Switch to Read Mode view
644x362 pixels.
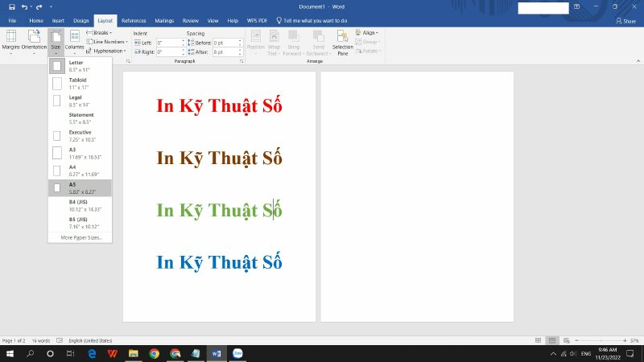click(x=538, y=340)
